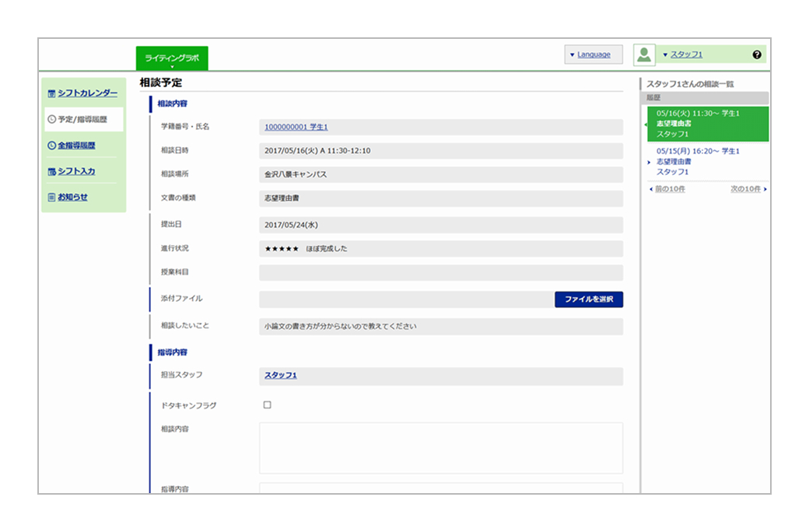Image resolution: width=809 pixels, height=532 pixels.
Task: Open シフトカレンダー in the sidebar
Action: click(87, 93)
